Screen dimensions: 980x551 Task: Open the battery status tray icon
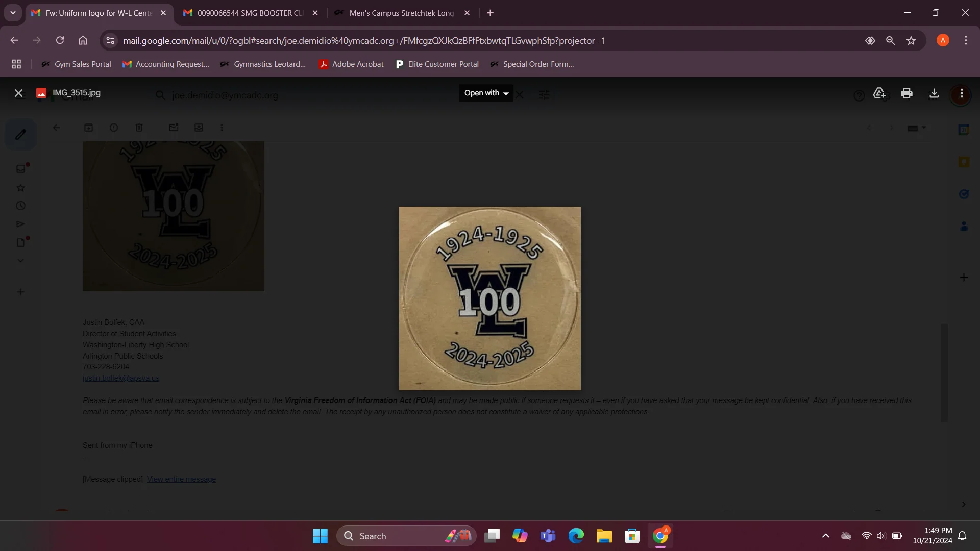(x=897, y=536)
